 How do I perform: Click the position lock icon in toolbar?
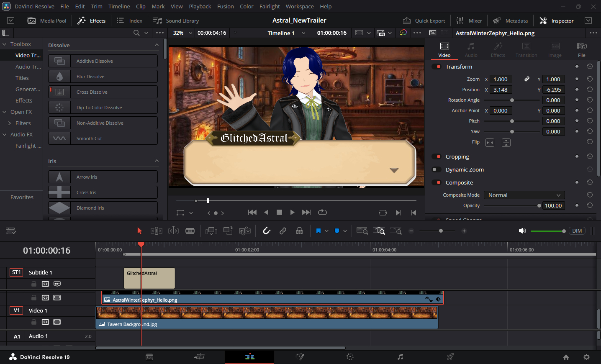(299, 231)
